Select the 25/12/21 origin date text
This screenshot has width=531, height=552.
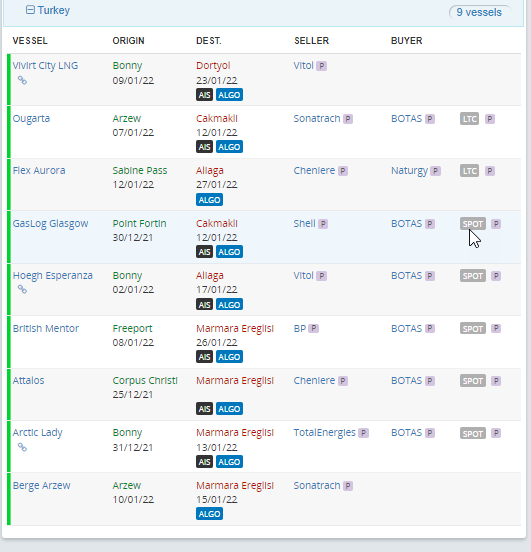click(x=133, y=395)
